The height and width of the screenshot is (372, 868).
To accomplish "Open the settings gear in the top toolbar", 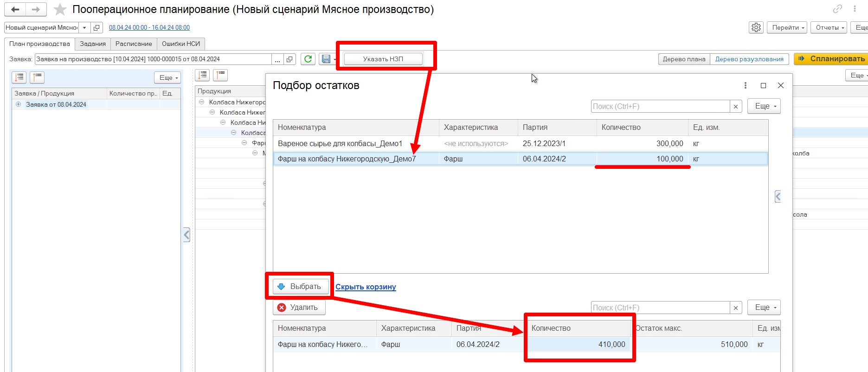I will coord(756,27).
